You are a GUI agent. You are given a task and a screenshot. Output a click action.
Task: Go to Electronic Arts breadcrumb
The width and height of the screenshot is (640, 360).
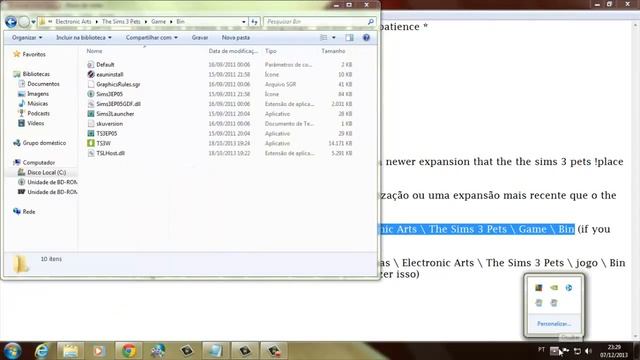click(73, 22)
